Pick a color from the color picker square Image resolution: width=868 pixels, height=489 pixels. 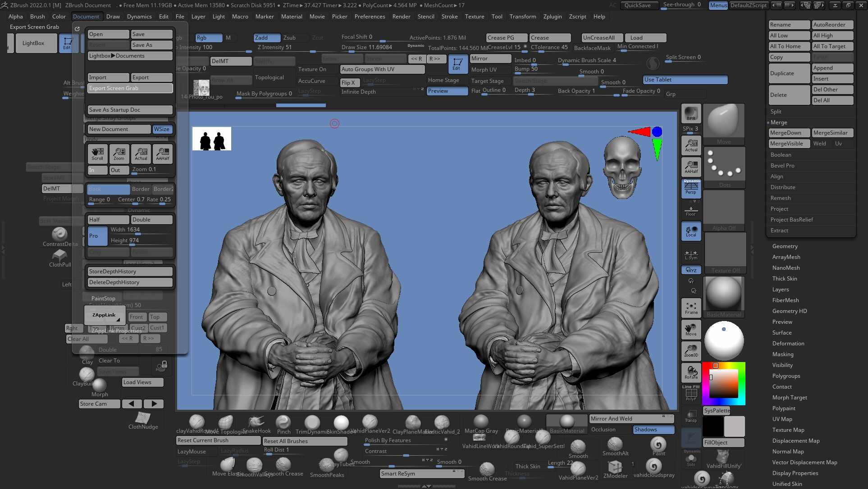point(724,384)
